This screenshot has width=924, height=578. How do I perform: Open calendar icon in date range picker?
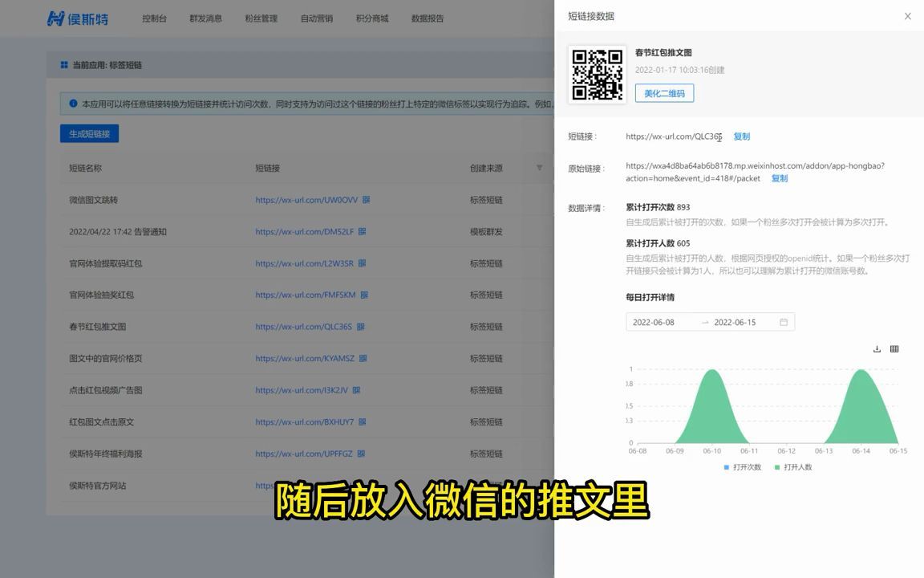[783, 322]
